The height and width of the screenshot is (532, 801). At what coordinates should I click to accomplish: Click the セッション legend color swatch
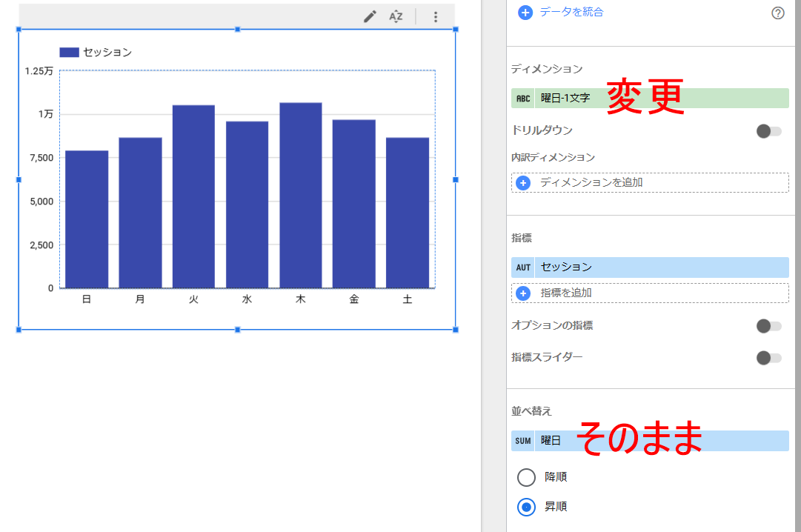pyautogui.click(x=69, y=53)
